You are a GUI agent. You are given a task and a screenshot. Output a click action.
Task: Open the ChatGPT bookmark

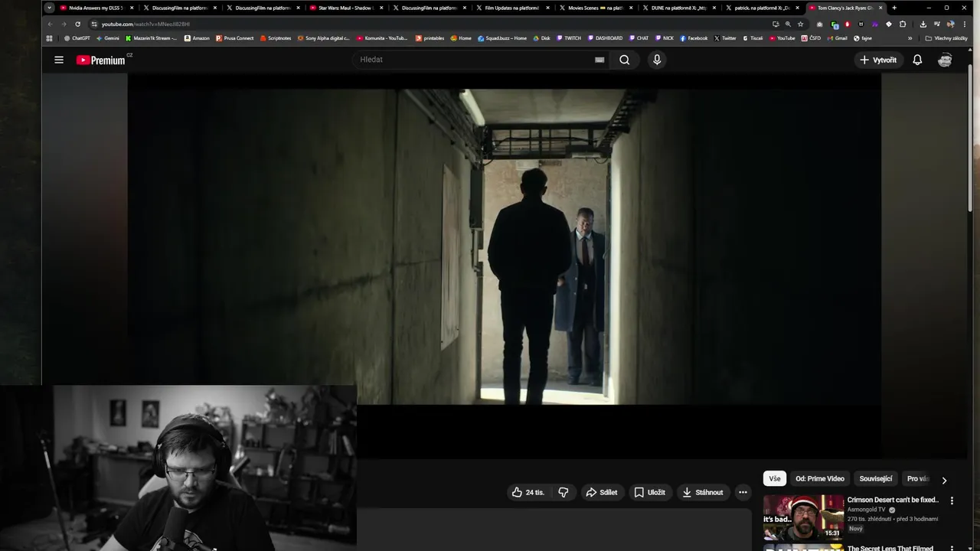pos(77,37)
